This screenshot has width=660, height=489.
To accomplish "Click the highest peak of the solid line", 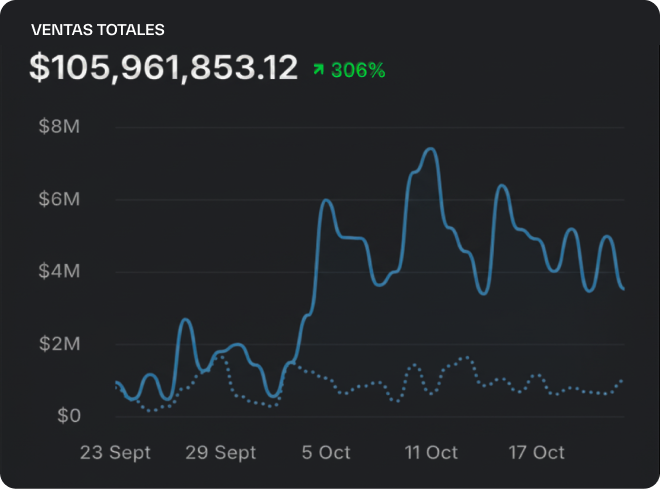I will 431,149.
